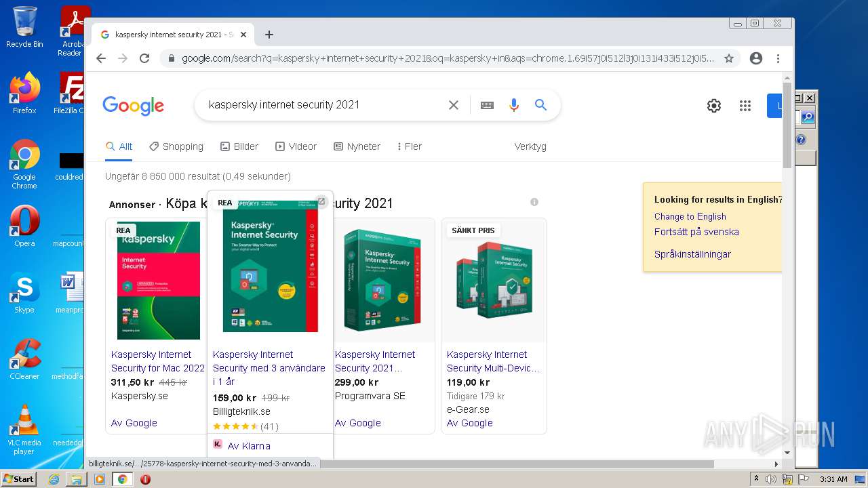Click the site lock icon in the address bar
Image resolution: width=868 pixels, height=488 pixels.
tap(171, 58)
